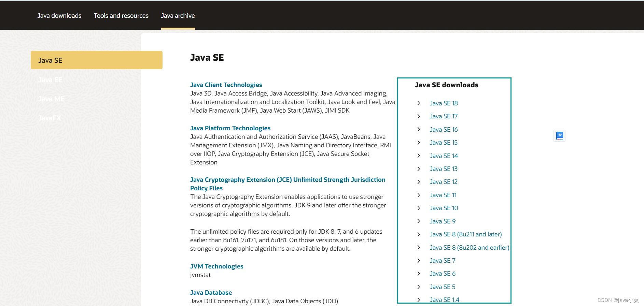644x306 pixels.
Task: Expand the chevron beside Java SE 17
Action: click(x=419, y=116)
